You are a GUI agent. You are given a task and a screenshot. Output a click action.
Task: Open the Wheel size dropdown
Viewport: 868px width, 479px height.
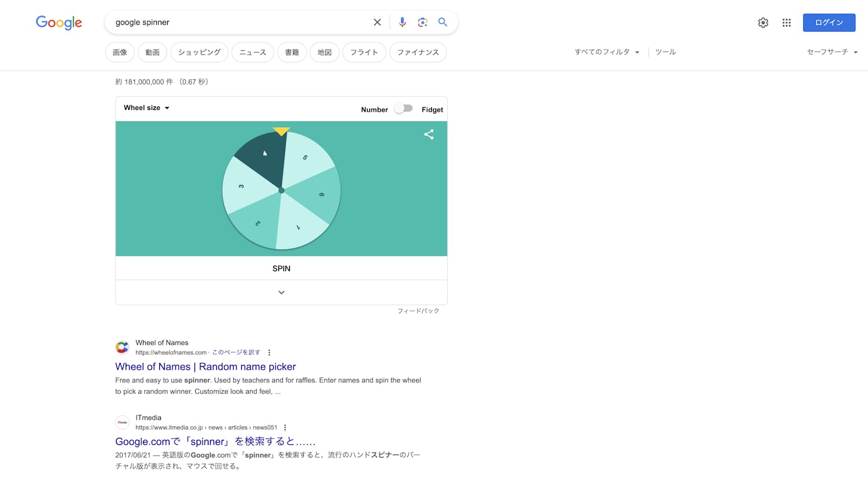[146, 108]
